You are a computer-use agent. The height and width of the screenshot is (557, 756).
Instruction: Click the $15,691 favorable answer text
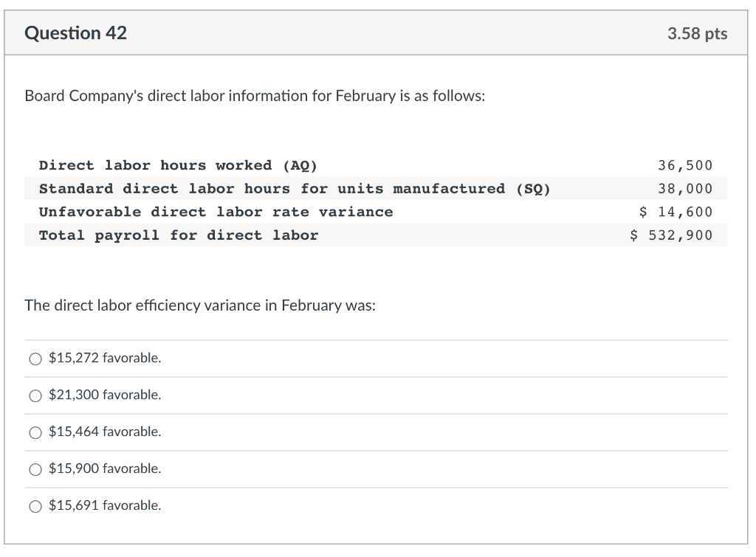click(x=105, y=506)
